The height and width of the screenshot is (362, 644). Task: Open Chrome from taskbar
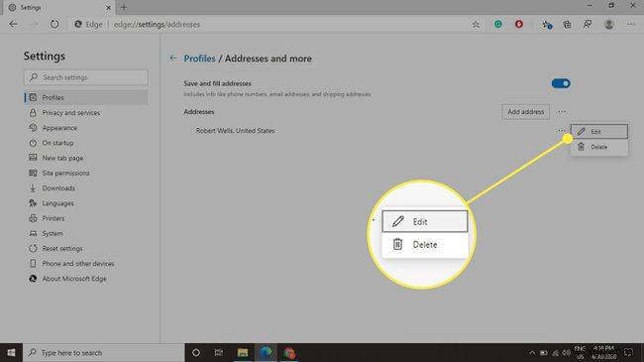[289, 352]
